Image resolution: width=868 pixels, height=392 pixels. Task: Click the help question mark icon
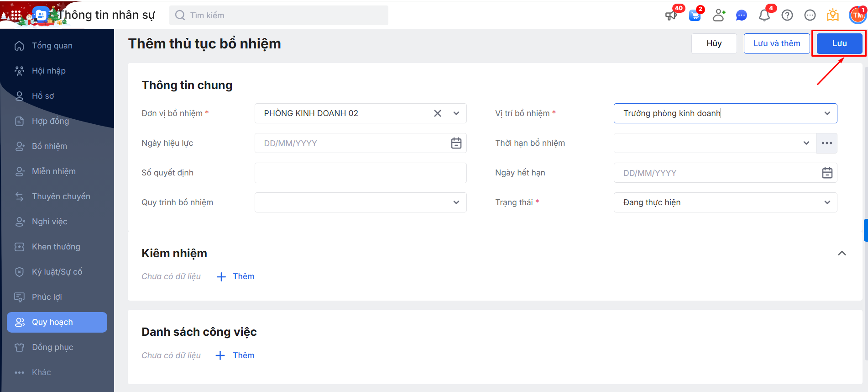787,16
